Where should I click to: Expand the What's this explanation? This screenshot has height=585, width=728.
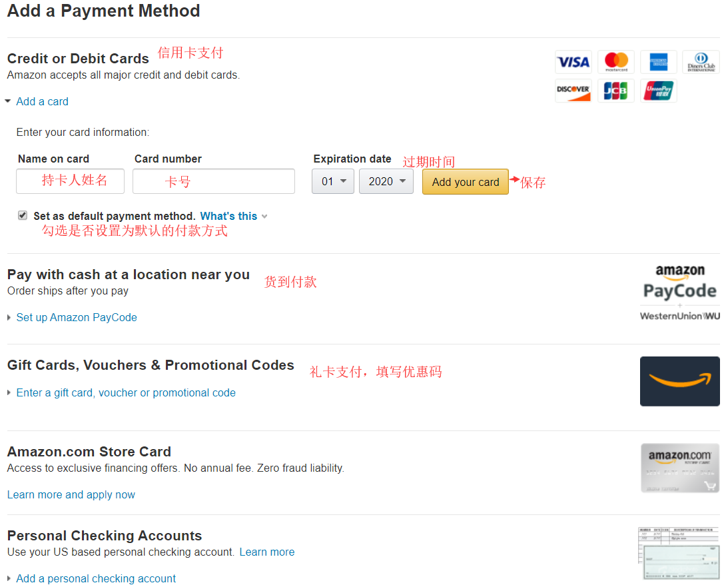(234, 216)
